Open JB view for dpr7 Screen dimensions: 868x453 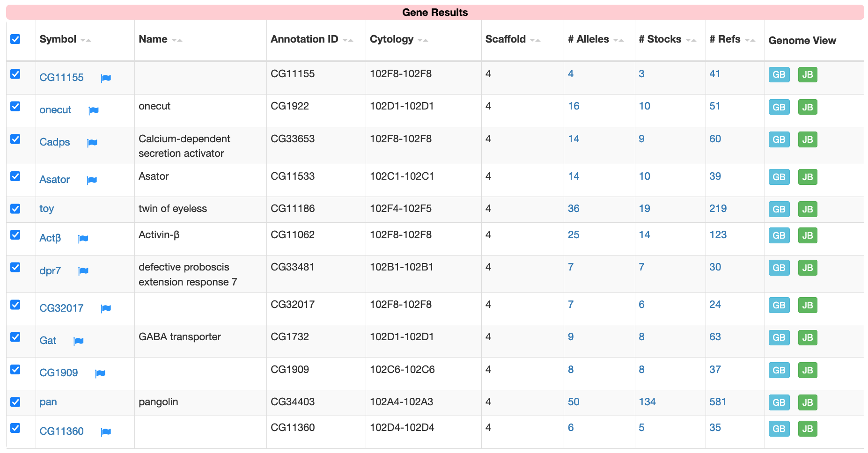click(x=808, y=268)
